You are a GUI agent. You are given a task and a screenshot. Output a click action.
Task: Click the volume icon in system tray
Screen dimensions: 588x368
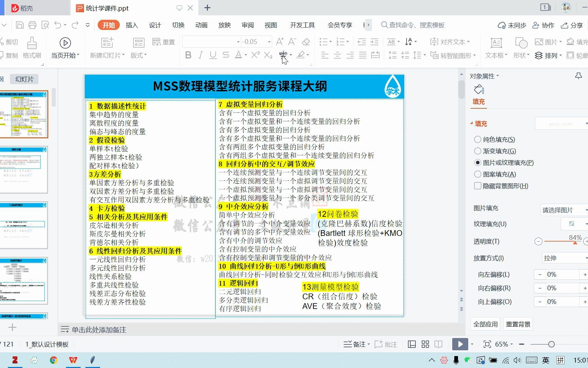tap(517, 360)
